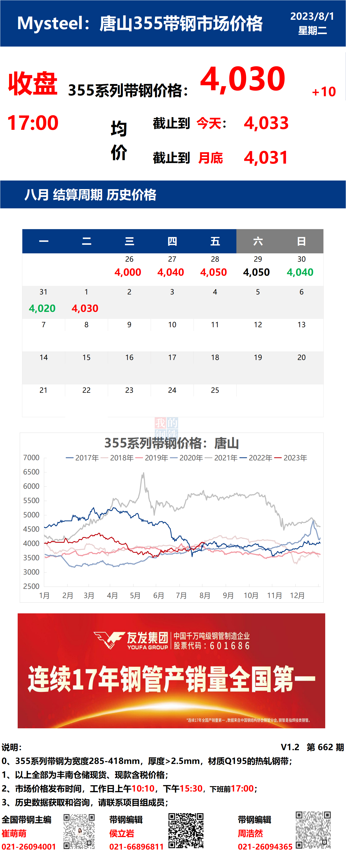
Task: Click the editor name 崔萌萌
Action: point(14,833)
